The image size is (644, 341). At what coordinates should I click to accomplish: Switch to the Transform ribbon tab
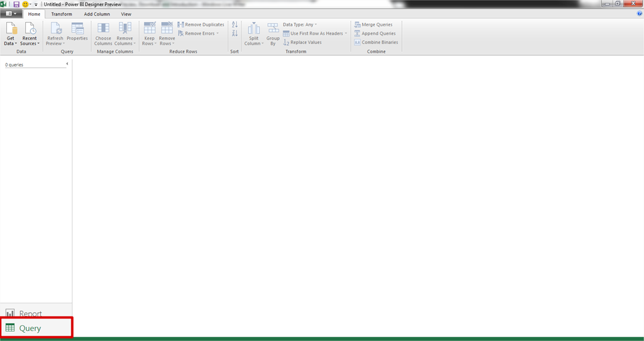click(x=62, y=14)
